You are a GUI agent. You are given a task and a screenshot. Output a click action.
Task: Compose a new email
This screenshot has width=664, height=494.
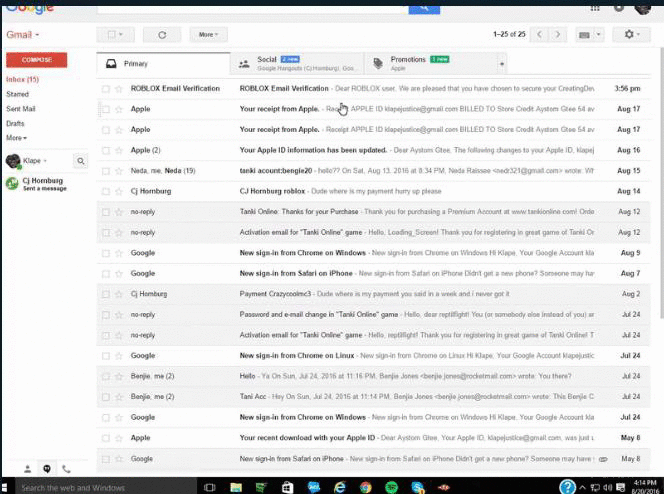[36, 60]
